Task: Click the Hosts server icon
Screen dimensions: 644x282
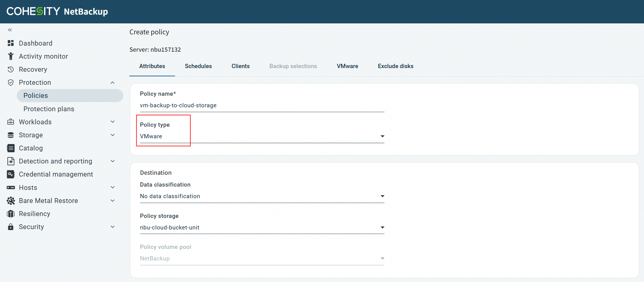Action: tap(11, 187)
